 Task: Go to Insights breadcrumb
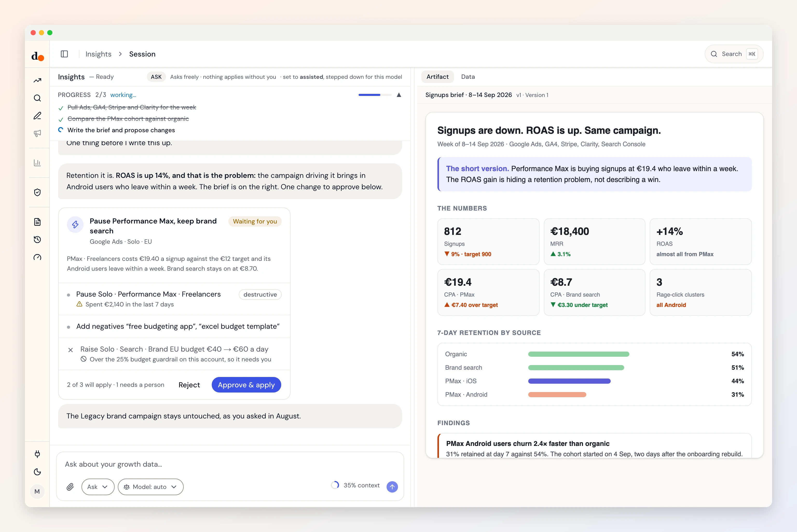point(98,54)
